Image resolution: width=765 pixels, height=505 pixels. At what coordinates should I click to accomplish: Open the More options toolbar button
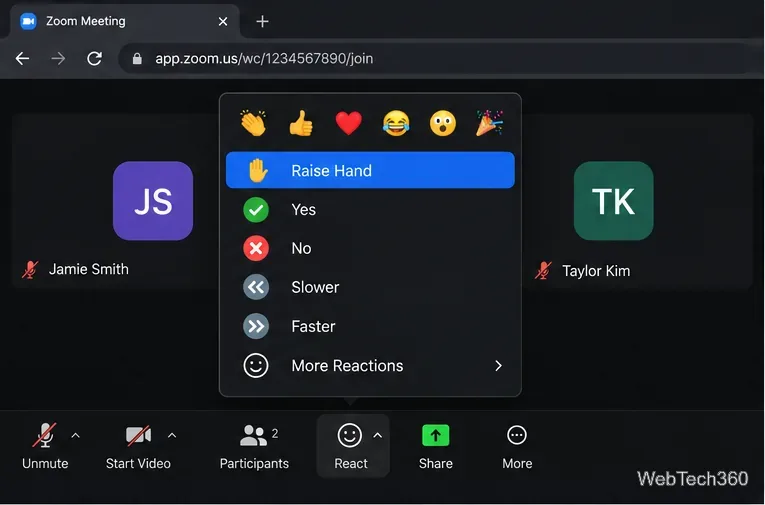pyautogui.click(x=517, y=446)
